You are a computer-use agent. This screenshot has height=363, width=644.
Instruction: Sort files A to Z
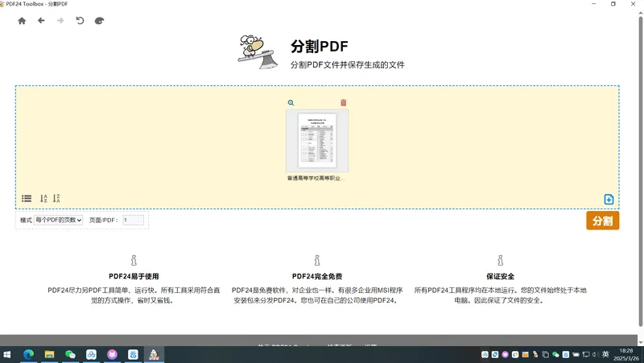(43, 198)
